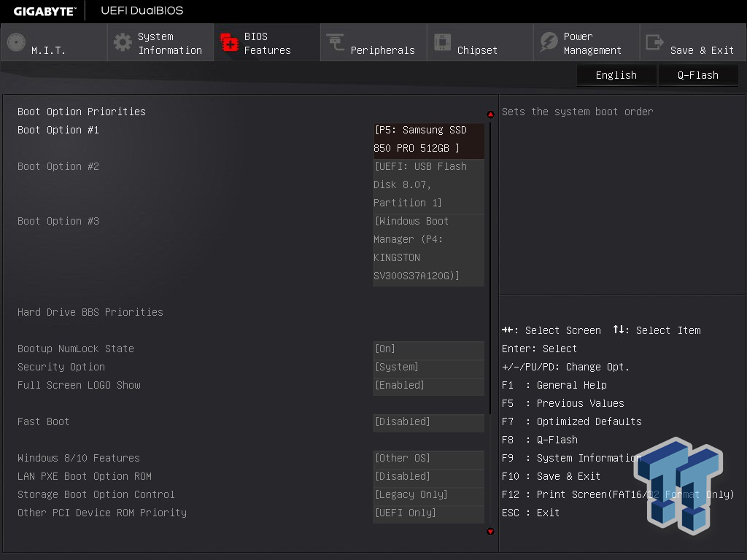Click the Peripherals connector icon
This screenshot has width=747, height=560.
pyautogui.click(x=336, y=42)
